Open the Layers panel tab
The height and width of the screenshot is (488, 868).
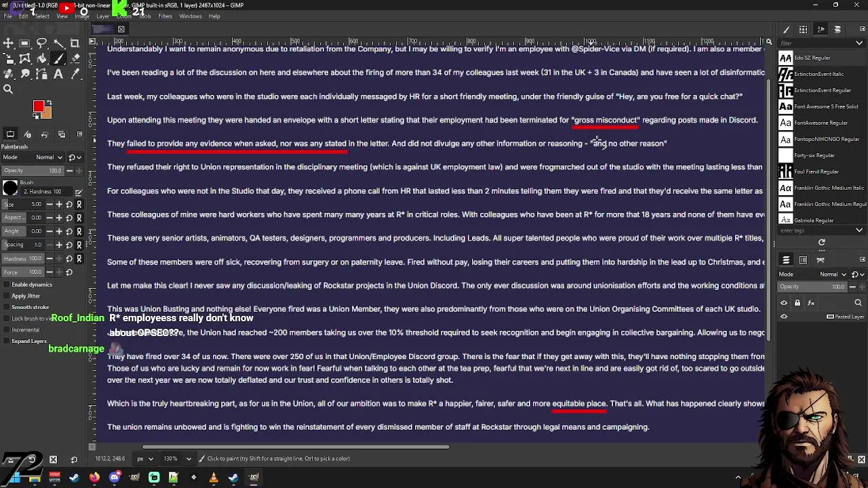[786, 260]
